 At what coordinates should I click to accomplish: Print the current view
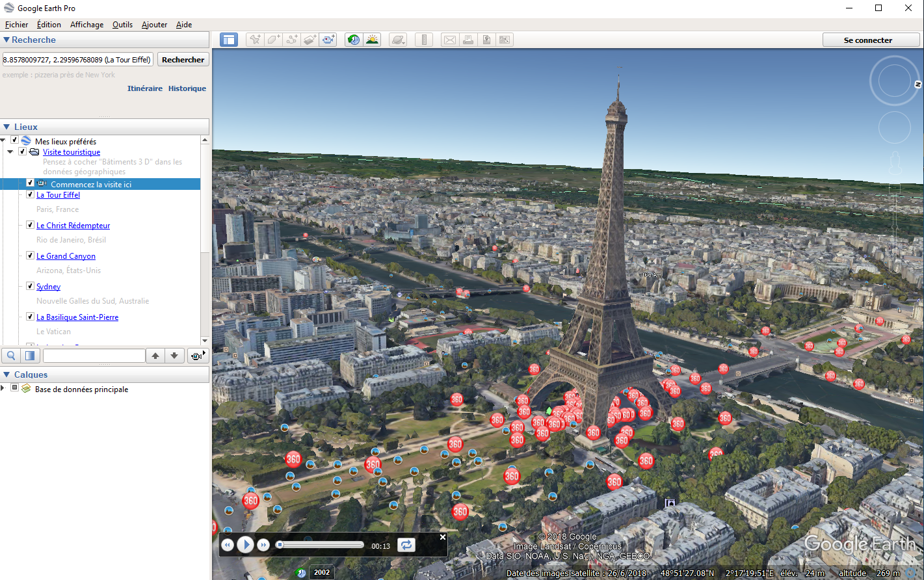[x=468, y=40]
